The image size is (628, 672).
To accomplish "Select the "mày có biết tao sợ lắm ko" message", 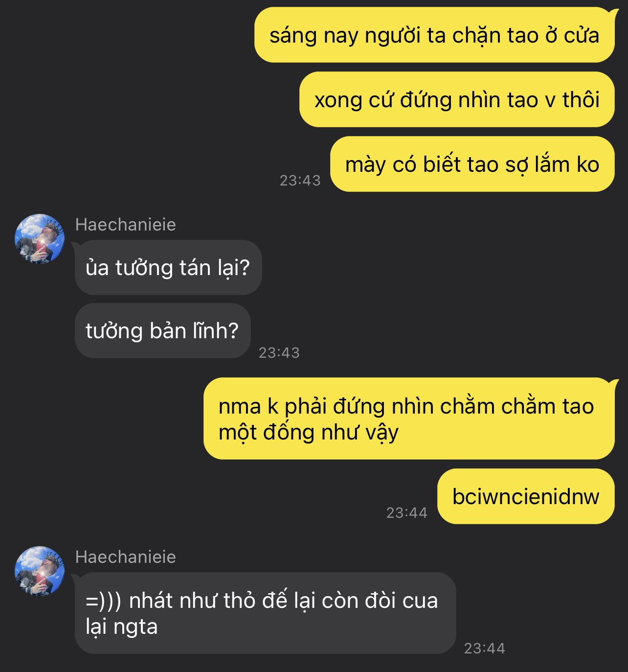I will point(472,164).
